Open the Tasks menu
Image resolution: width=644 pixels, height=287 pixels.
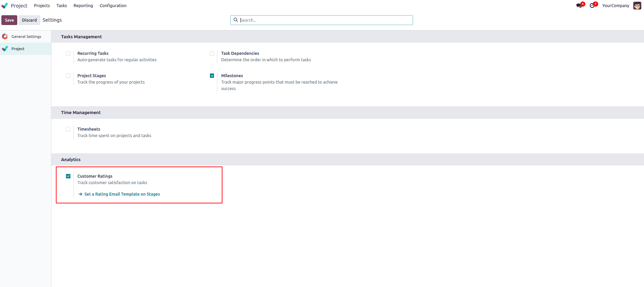[x=62, y=5]
